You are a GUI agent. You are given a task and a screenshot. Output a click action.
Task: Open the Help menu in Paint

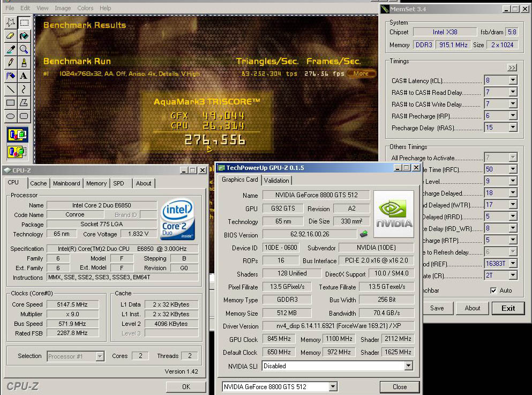tap(105, 8)
